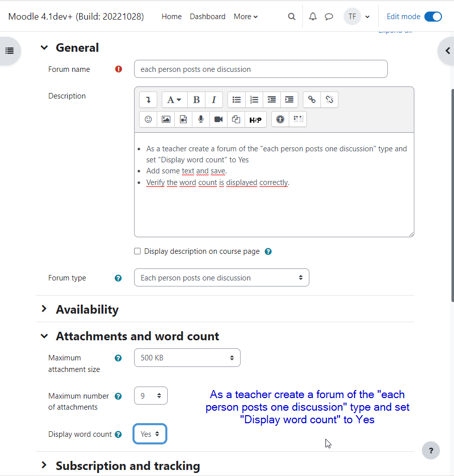Show help for Display description on course page
The image size is (454, 476).
click(268, 252)
